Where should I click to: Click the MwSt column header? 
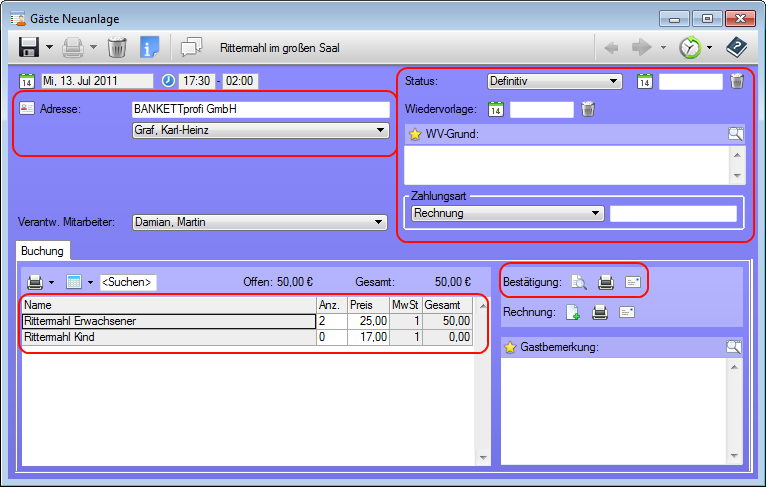[405, 305]
